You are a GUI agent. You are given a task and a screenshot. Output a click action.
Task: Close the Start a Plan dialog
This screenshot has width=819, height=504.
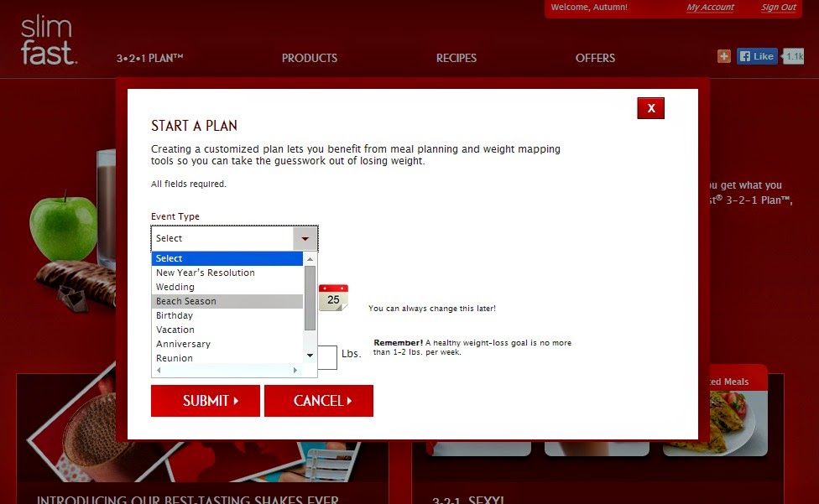[651, 108]
